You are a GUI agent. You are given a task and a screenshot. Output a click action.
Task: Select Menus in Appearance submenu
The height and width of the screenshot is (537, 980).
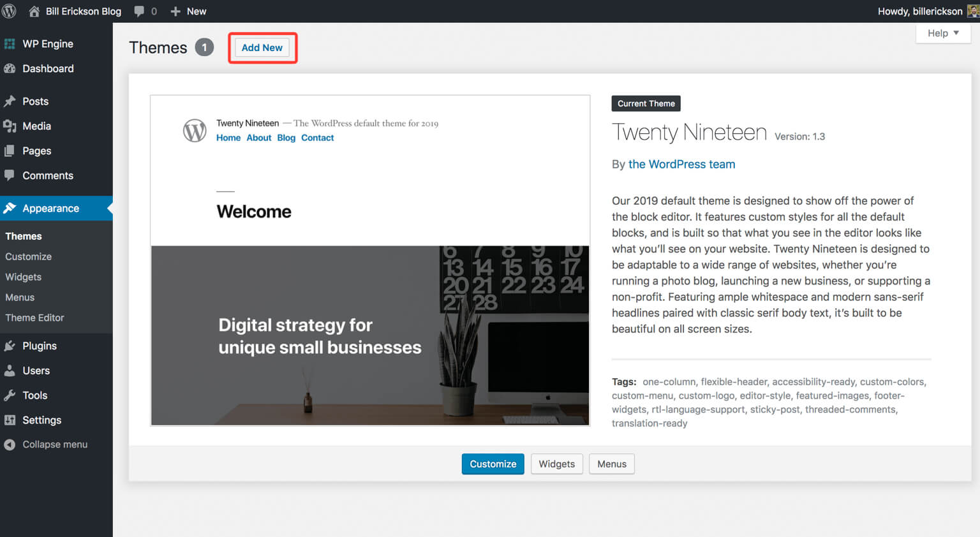coord(20,297)
